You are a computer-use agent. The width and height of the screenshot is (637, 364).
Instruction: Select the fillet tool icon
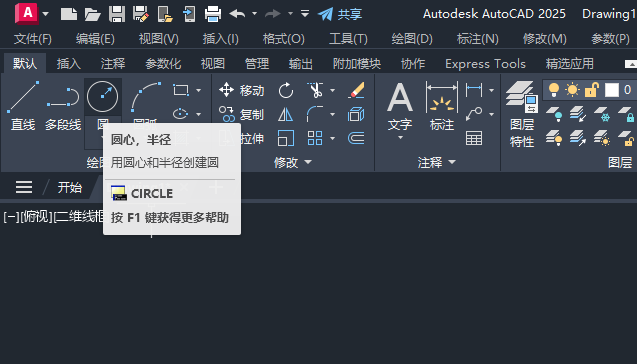pyautogui.click(x=315, y=115)
